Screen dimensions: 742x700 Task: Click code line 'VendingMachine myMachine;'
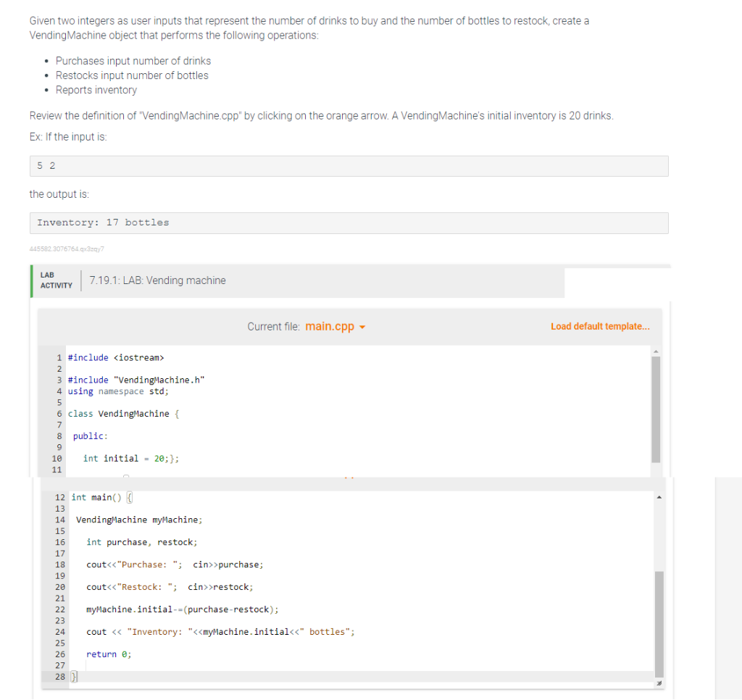click(139, 520)
